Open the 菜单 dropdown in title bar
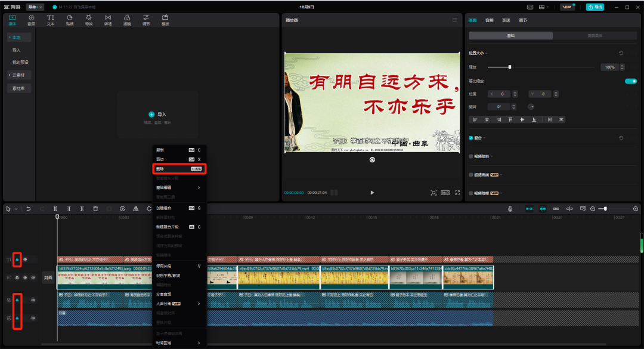 click(x=35, y=7)
